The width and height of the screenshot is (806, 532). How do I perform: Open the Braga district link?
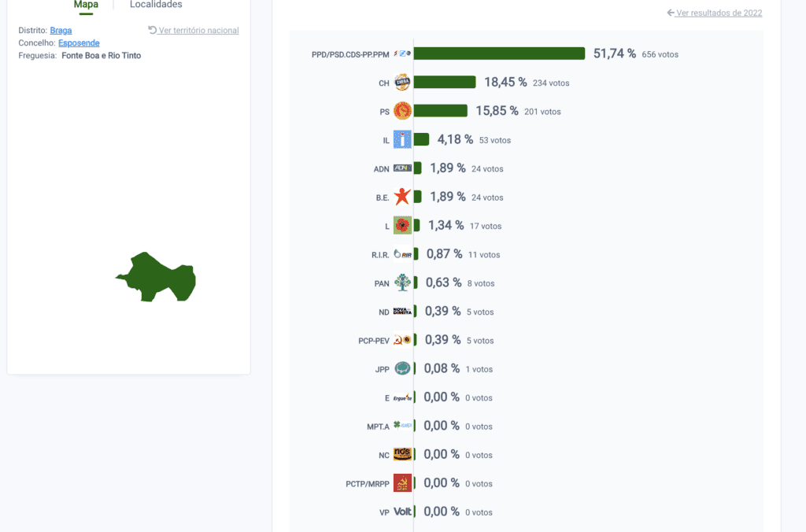(x=61, y=31)
